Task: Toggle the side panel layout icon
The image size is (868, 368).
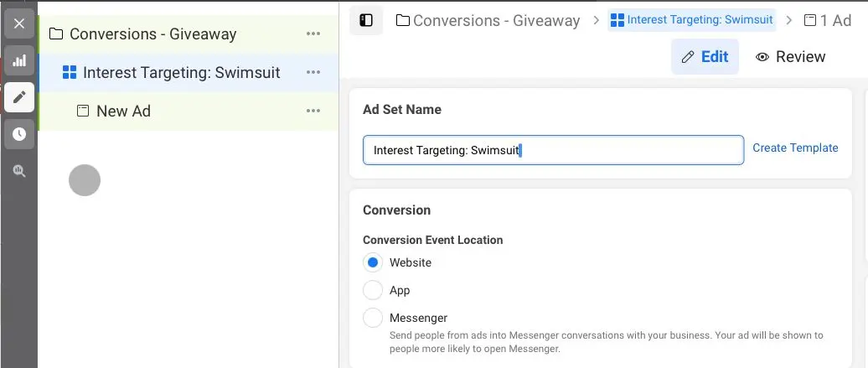Action: click(366, 20)
